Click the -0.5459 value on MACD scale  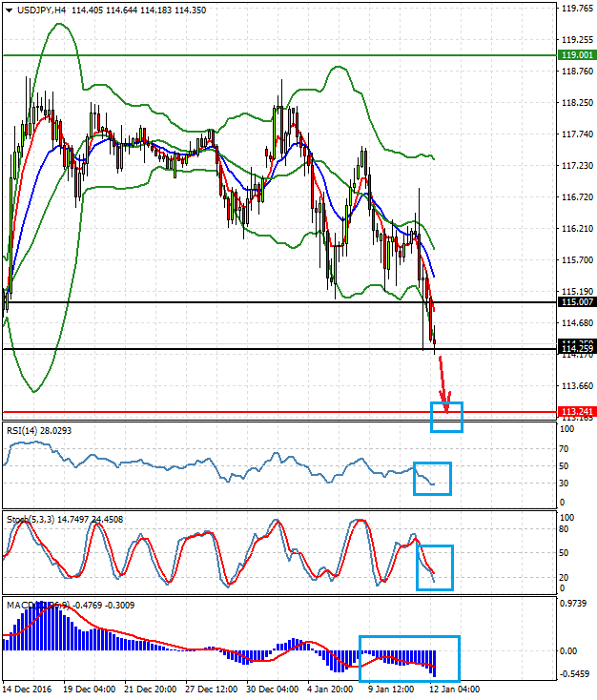coord(574,673)
